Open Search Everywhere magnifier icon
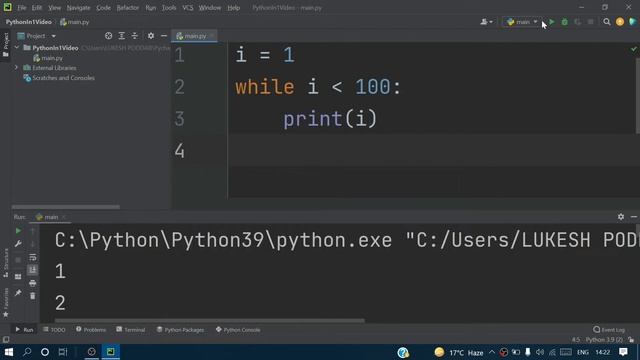The height and width of the screenshot is (360, 640). pos(607,22)
